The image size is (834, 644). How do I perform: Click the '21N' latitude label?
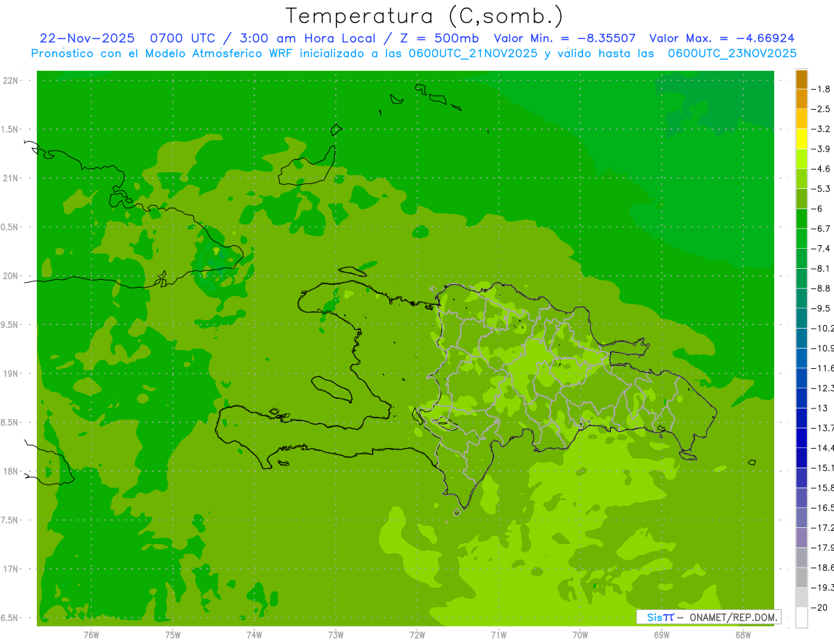click(x=10, y=179)
